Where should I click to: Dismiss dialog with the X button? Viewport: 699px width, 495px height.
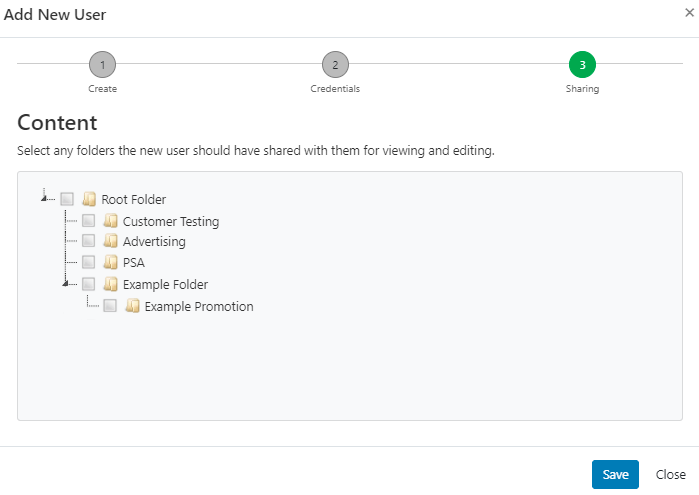pyautogui.click(x=688, y=13)
